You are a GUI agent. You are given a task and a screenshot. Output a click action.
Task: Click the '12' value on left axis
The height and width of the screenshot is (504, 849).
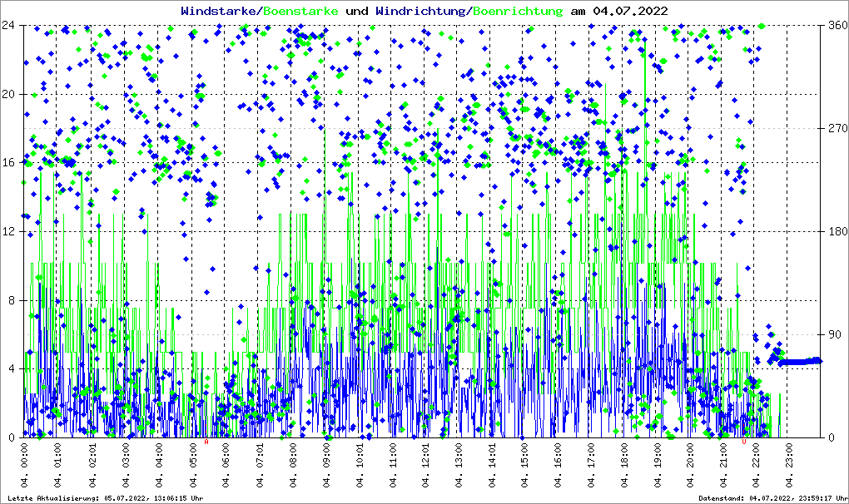click(x=10, y=231)
